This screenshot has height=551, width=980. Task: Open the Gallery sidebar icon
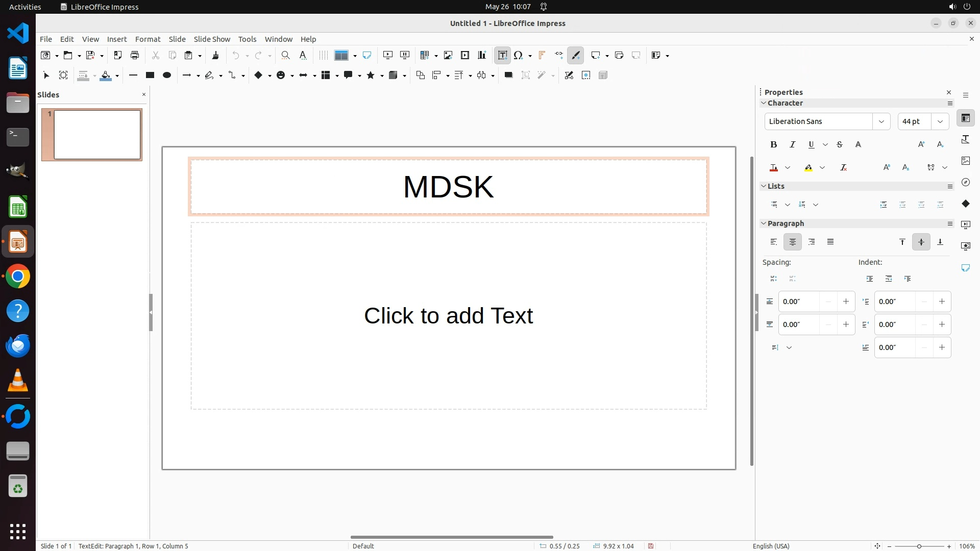point(965,161)
